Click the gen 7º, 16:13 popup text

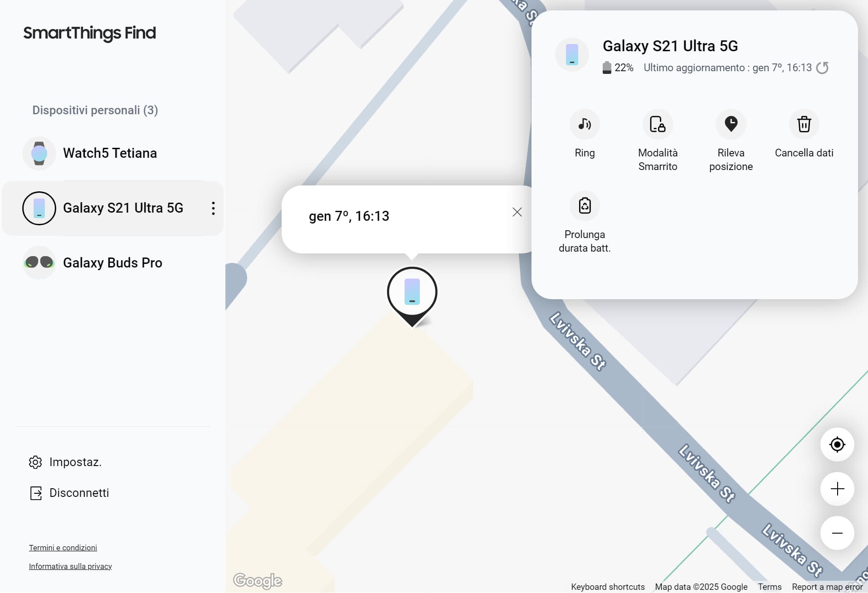pyautogui.click(x=349, y=216)
